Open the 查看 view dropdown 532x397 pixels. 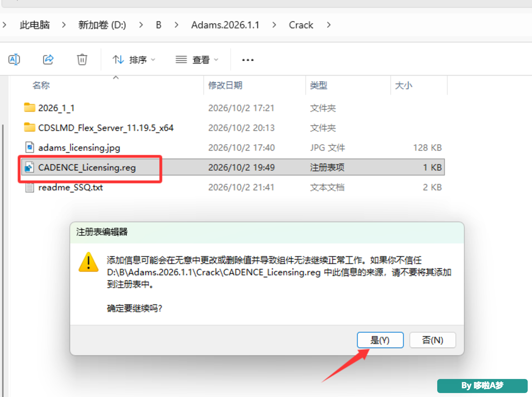coord(197,60)
